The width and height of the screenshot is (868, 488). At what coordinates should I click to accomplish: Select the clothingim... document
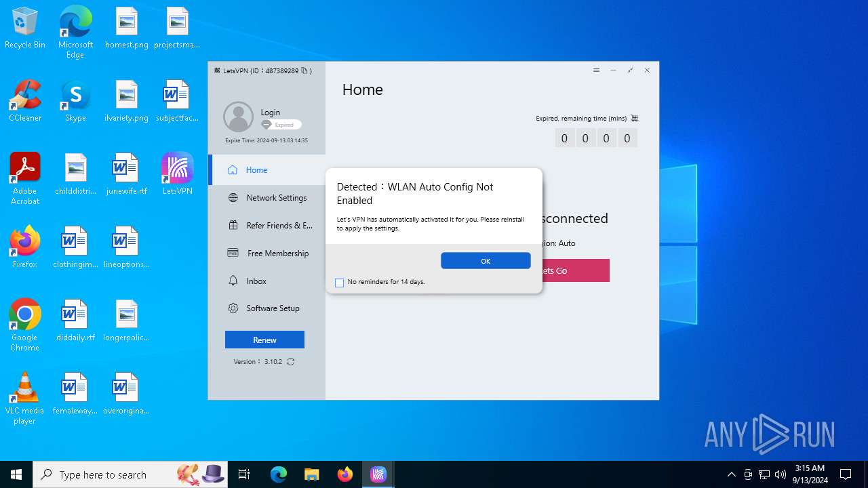coord(75,248)
